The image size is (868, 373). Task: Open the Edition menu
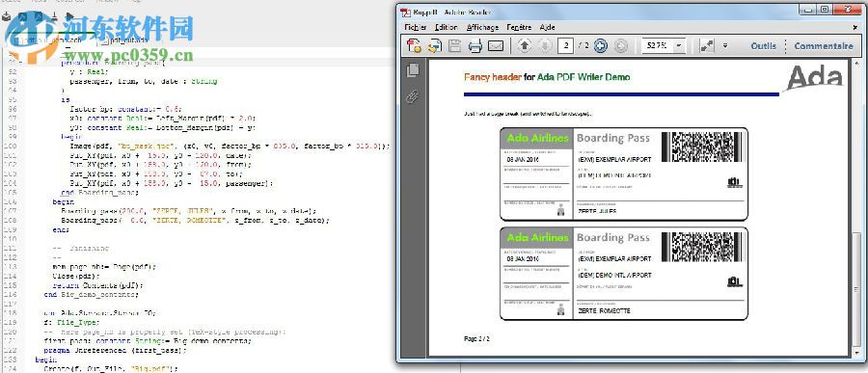[x=447, y=27]
